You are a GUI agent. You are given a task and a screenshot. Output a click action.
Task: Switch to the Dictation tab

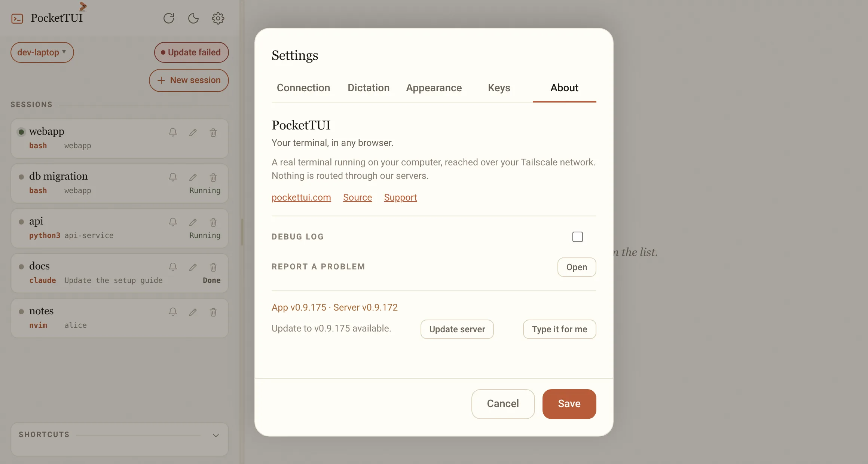point(369,88)
